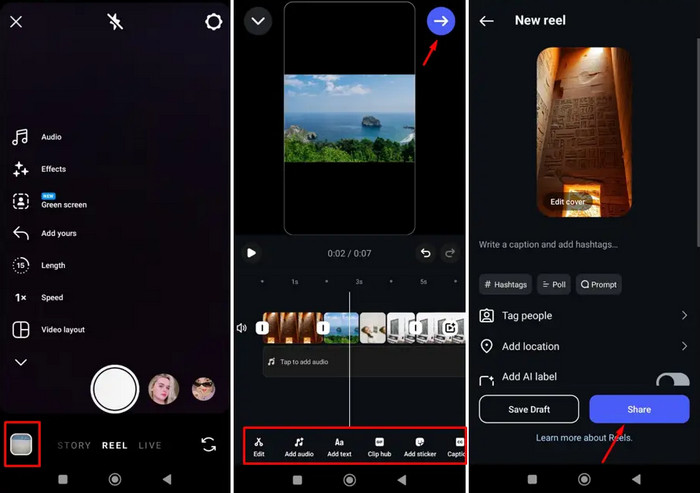The image size is (700, 493).
Task: Share the reel
Action: pos(639,409)
